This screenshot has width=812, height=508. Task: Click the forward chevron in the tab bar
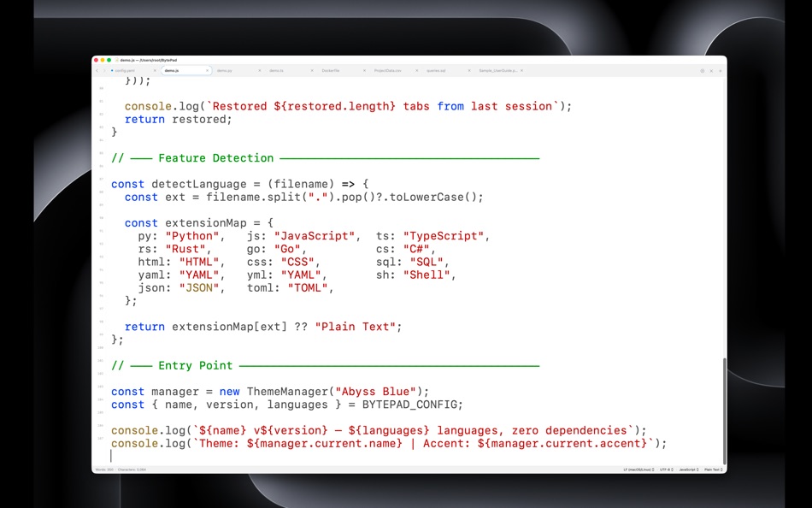click(x=103, y=70)
